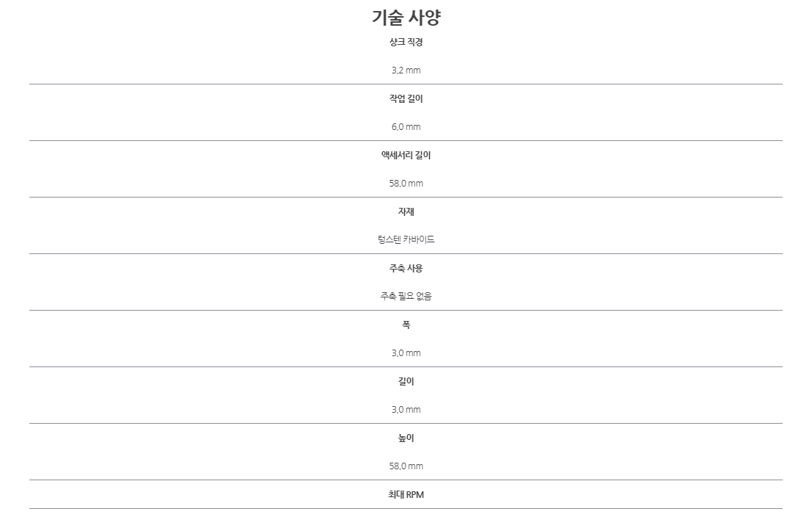Click the 58,0 mm value under 높이
This screenshot has width=812, height=517.
pyautogui.click(x=406, y=466)
